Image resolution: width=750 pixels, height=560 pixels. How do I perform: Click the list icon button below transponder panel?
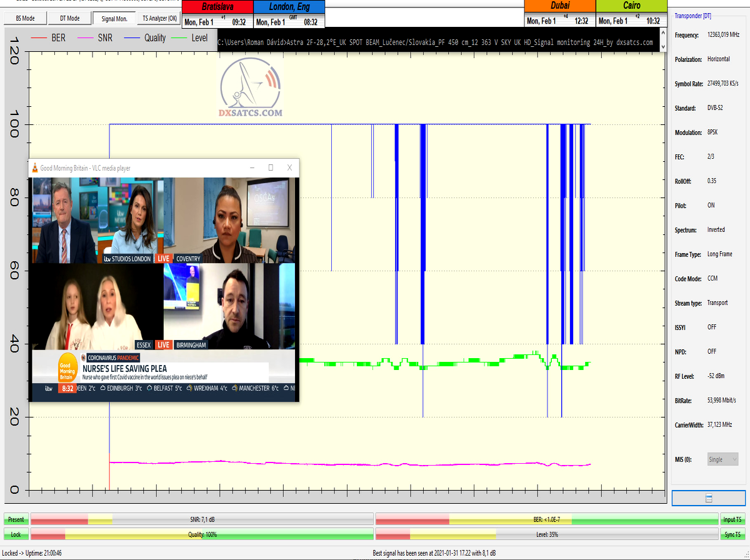pyautogui.click(x=708, y=498)
